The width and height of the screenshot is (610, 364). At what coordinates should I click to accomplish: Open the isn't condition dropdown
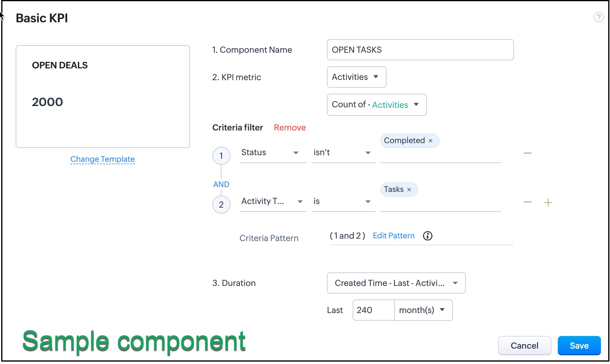pyautogui.click(x=343, y=153)
